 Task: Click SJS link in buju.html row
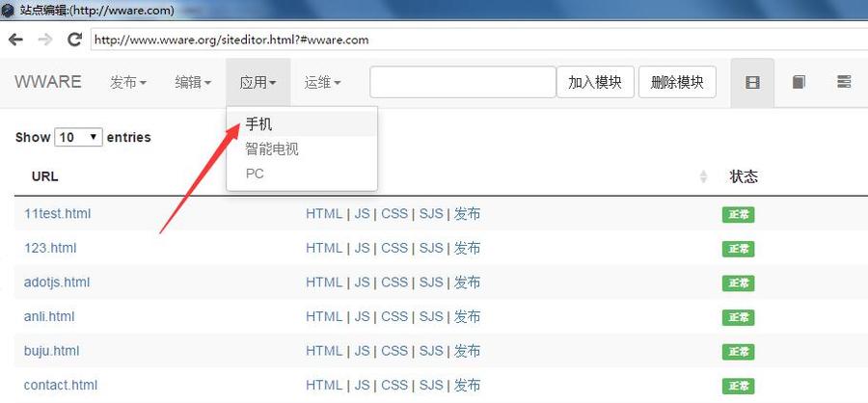(431, 351)
